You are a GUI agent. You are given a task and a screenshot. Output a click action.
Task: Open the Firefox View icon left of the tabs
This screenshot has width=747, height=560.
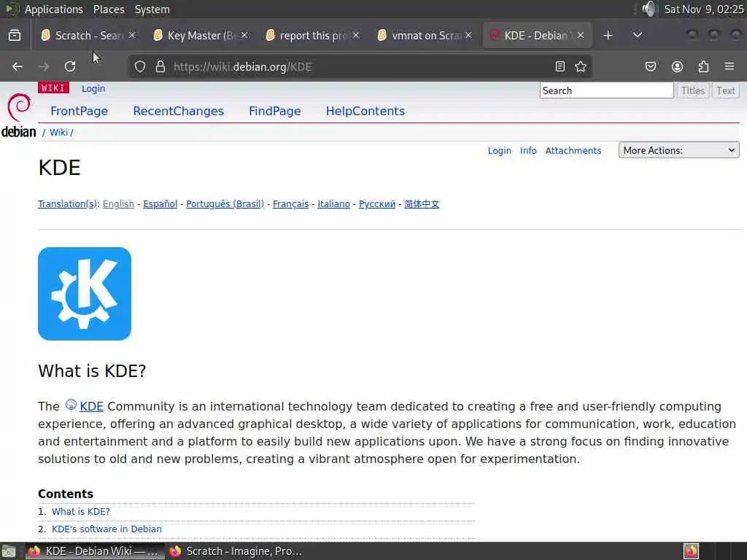pyautogui.click(x=15, y=35)
